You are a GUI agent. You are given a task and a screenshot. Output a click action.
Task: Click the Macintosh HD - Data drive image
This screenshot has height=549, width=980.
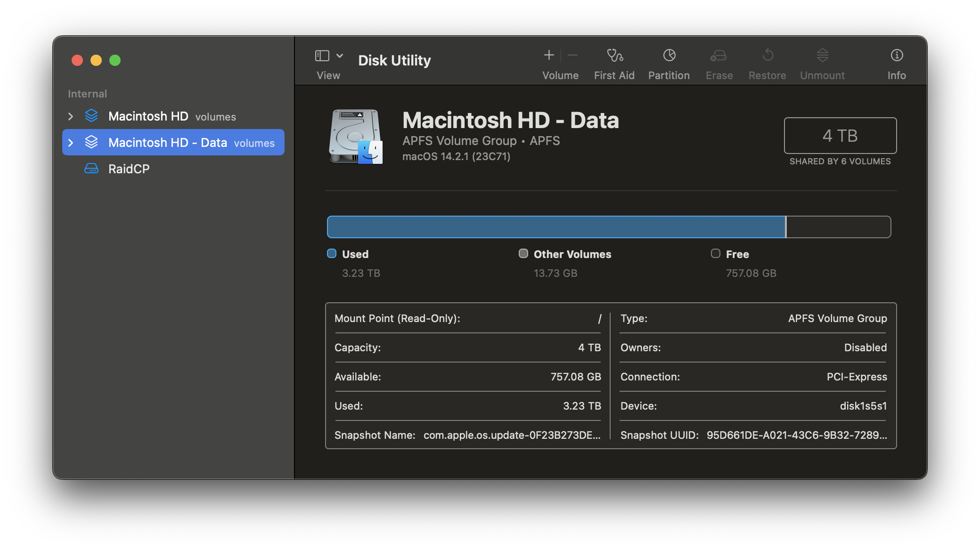355,137
